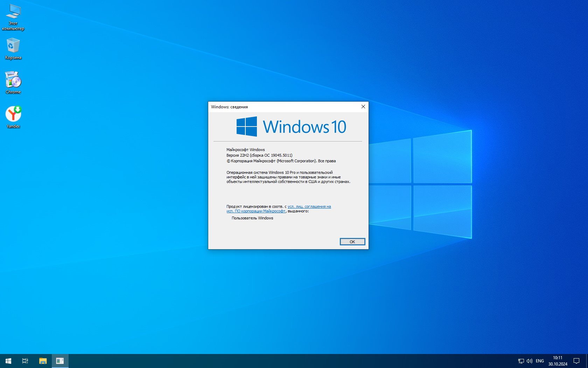
Task: Close the Windows: сведения dialog
Action: click(363, 107)
